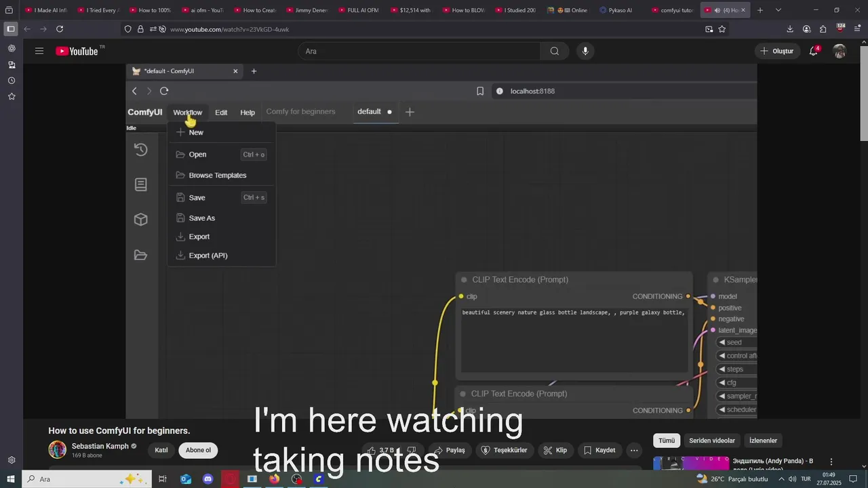
Task: Select the Seriden videolar filter chip
Action: click(x=712, y=441)
